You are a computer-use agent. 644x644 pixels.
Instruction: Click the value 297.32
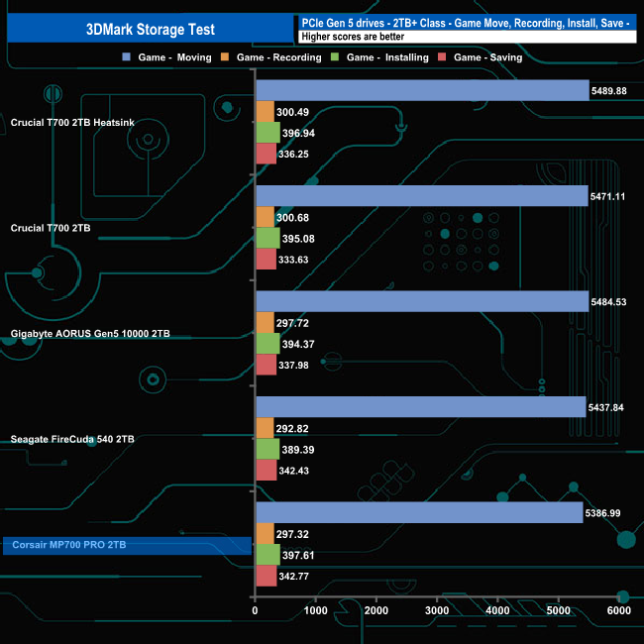pyautogui.click(x=292, y=534)
